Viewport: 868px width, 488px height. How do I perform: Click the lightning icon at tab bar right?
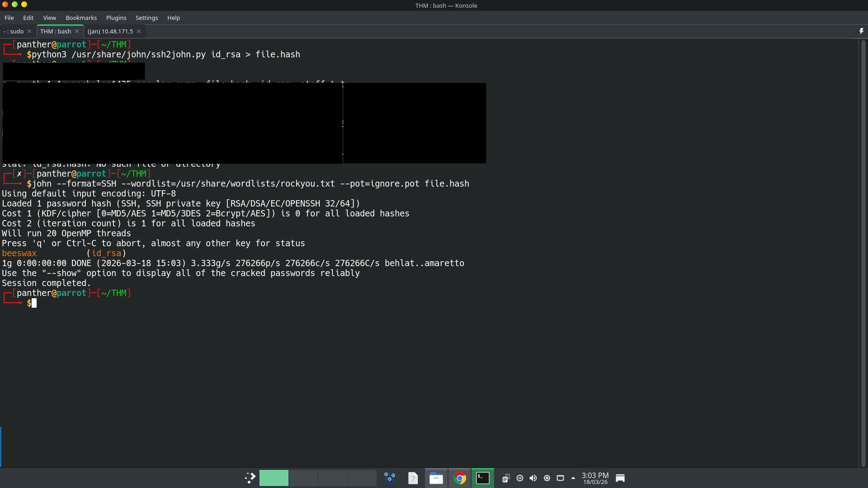point(861,31)
